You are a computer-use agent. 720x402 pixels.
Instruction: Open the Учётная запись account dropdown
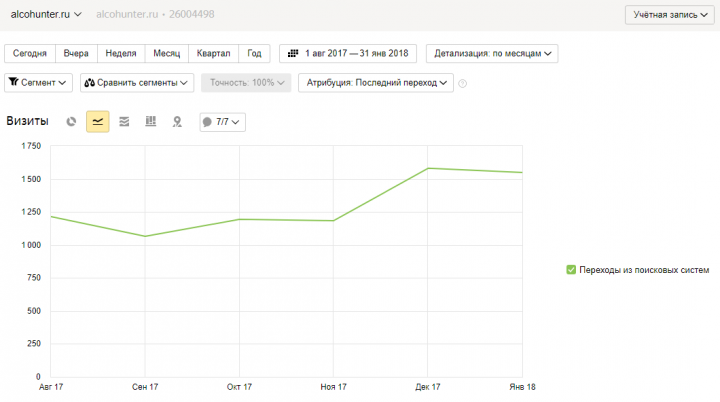[x=670, y=15]
